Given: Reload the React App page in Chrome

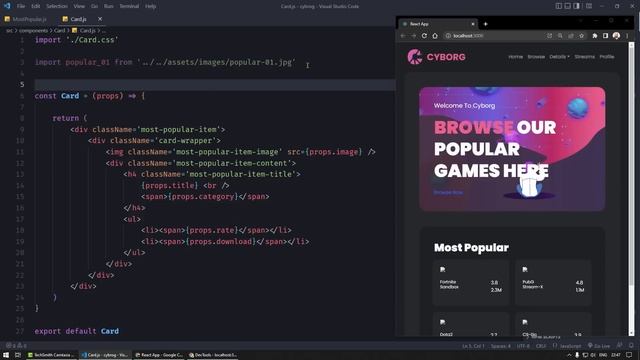Looking at the screenshot, I should tap(424, 36).
